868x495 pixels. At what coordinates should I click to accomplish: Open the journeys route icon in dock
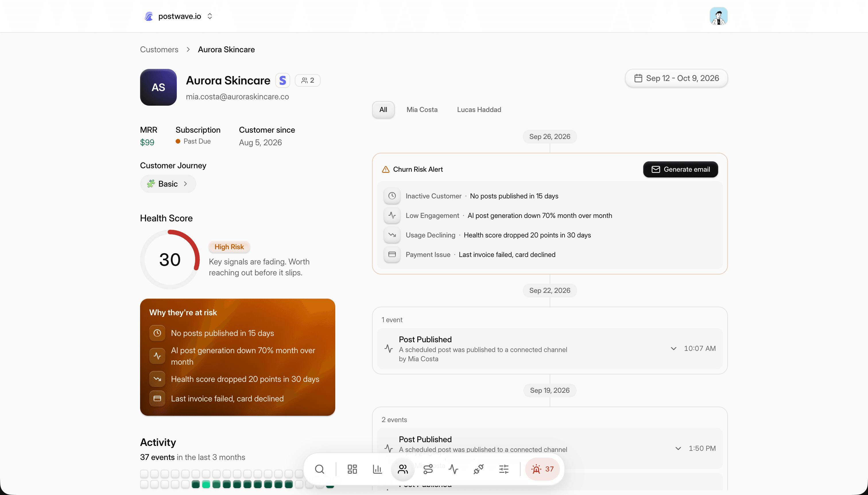(x=428, y=469)
